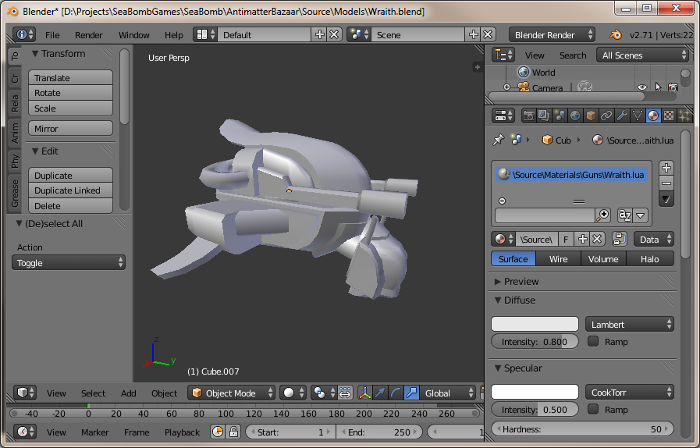Open the Particles properties tab (sparkles icon)

tap(684, 116)
